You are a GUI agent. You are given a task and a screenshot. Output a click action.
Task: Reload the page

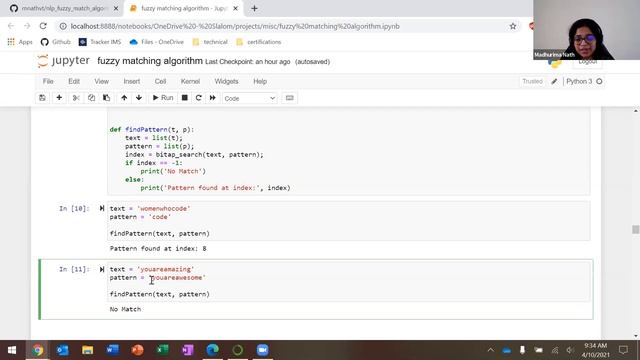[x=43, y=26]
